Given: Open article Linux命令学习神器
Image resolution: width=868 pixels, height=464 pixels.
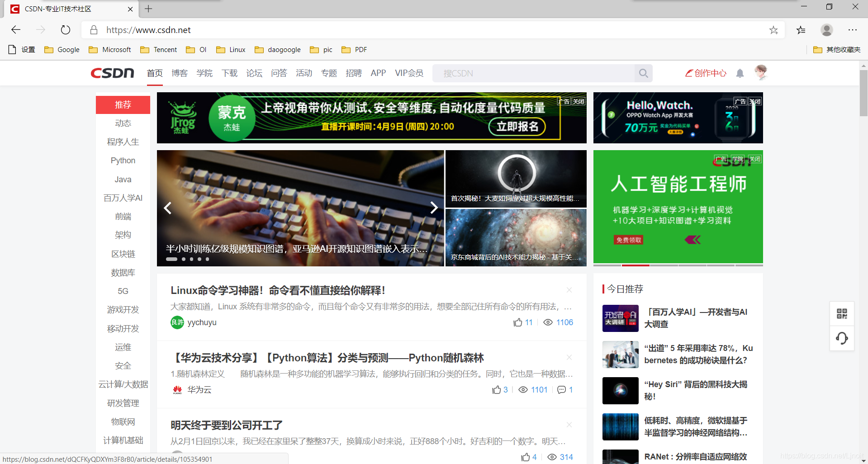Looking at the screenshot, I should (x=278, y=290).
